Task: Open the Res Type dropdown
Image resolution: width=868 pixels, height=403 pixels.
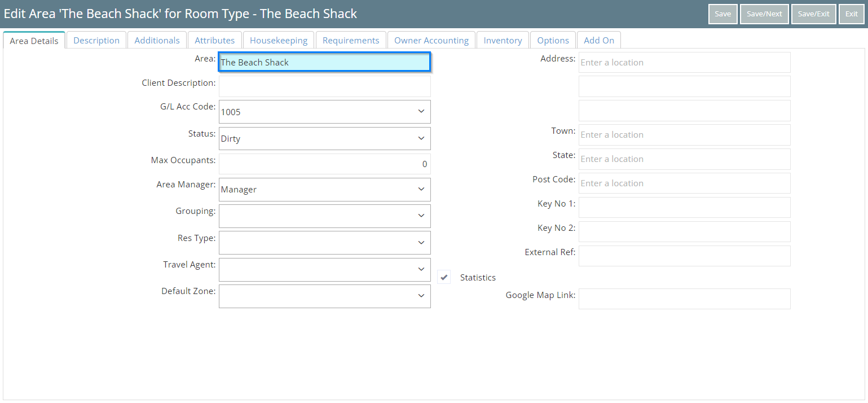Action: pyautogui.click(x=324, y=243)
